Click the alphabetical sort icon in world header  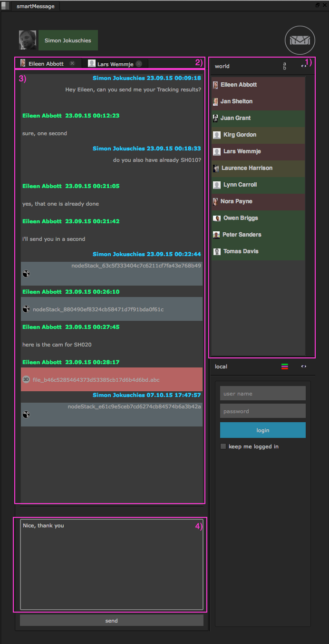click(285, 66)
